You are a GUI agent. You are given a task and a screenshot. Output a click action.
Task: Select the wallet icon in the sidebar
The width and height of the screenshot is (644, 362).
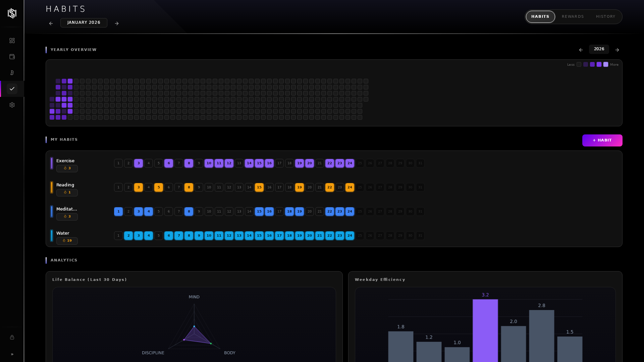pos(12,57)
